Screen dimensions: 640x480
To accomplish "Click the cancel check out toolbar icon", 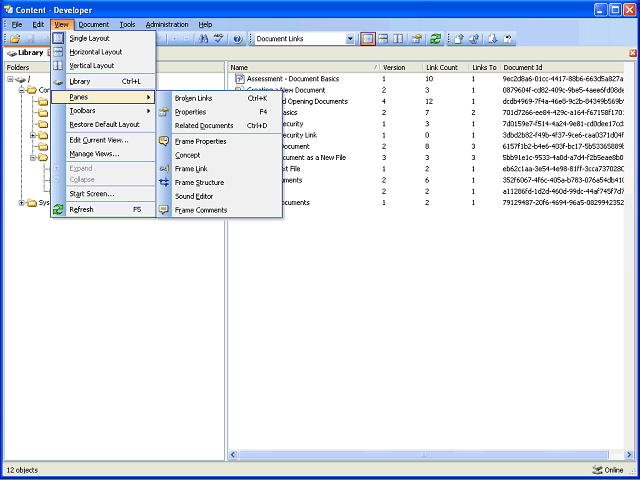I will 507,39.
